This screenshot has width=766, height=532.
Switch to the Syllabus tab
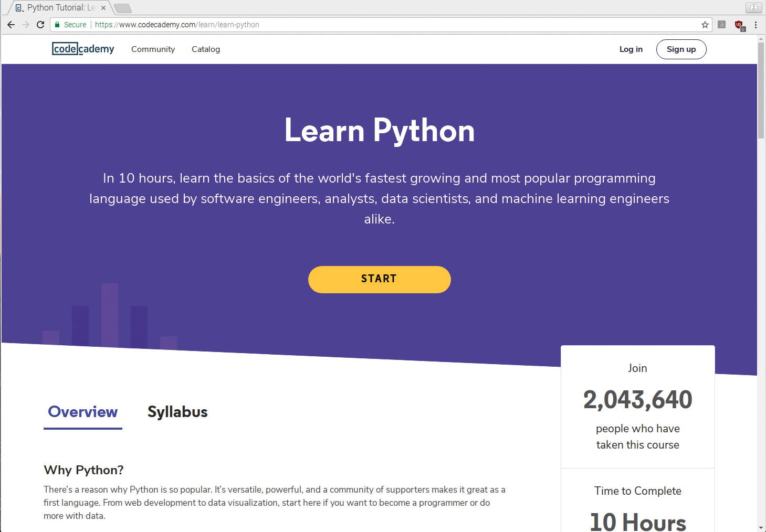point(177,412)
